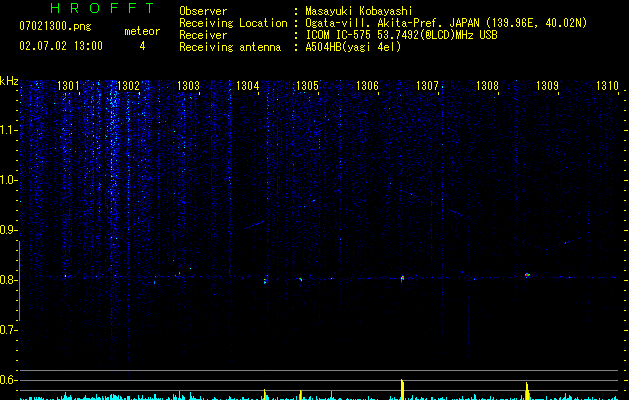Click the meteor echo just after 1304
This screenshot has height=400, width=629.
coord(266,279)
